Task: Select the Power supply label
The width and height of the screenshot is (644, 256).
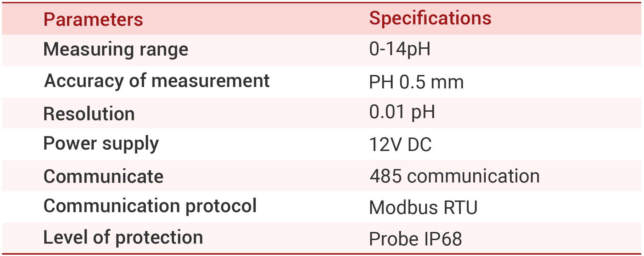Action: point(101,144)
